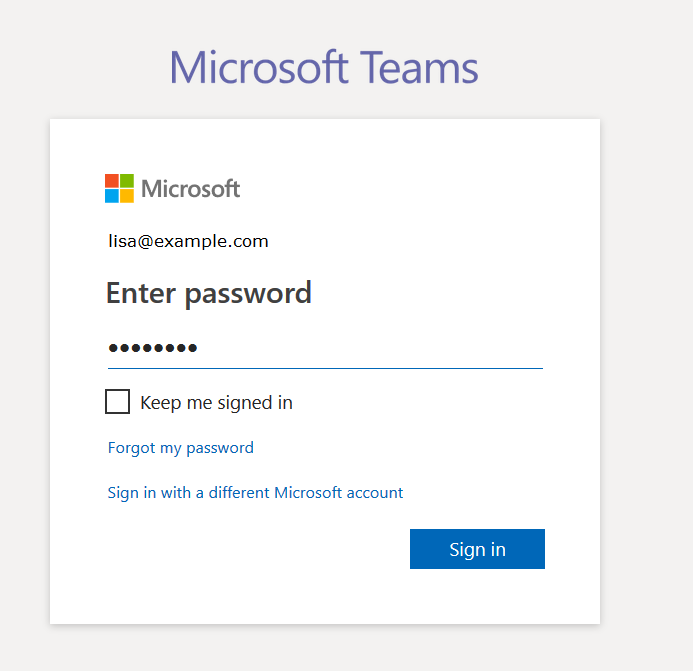The height and width of the screenshot is (671, 693).
Task: Select the lisa@example.com account email
Action: tap(188, 241)
